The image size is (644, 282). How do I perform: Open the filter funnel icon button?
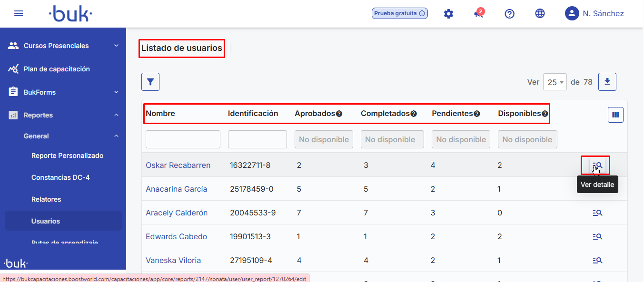[150, 82]
